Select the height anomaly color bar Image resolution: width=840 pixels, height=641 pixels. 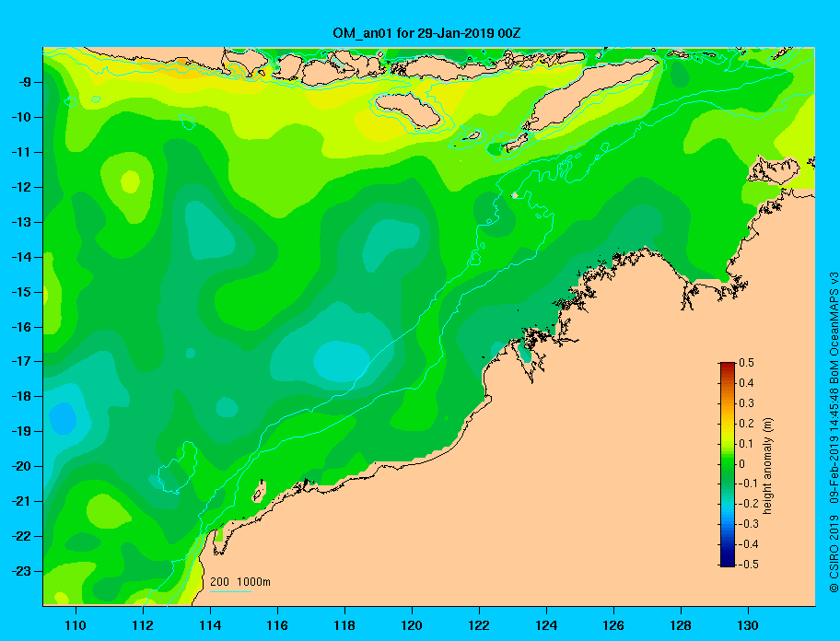coord(728,464)
